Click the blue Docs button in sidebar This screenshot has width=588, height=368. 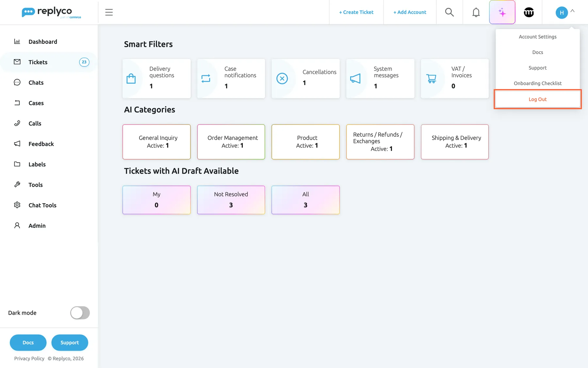click(28, 342)
